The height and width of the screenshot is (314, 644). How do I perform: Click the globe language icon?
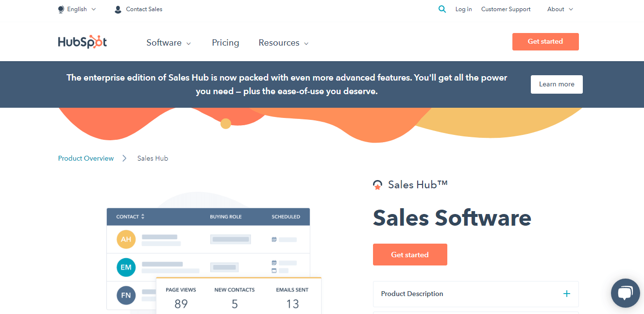(61, 9)
